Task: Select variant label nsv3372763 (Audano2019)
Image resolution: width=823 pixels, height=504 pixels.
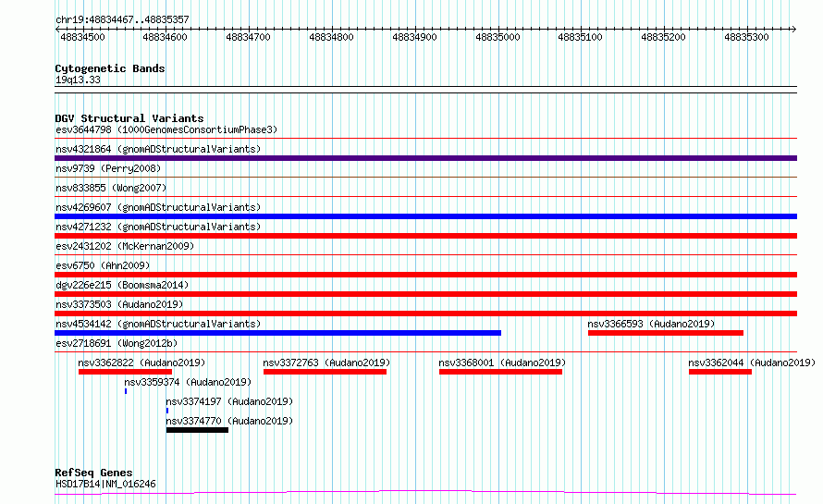Action: click(326, 363)
